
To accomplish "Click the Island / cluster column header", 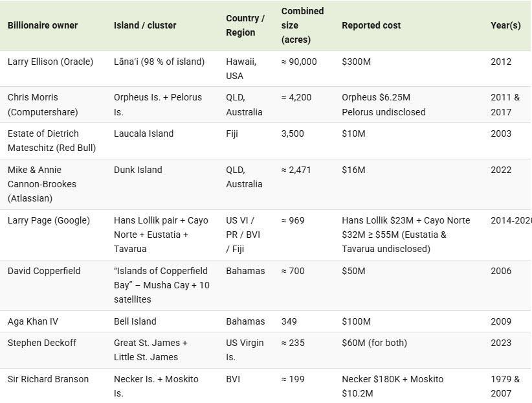I will point(145,25).
